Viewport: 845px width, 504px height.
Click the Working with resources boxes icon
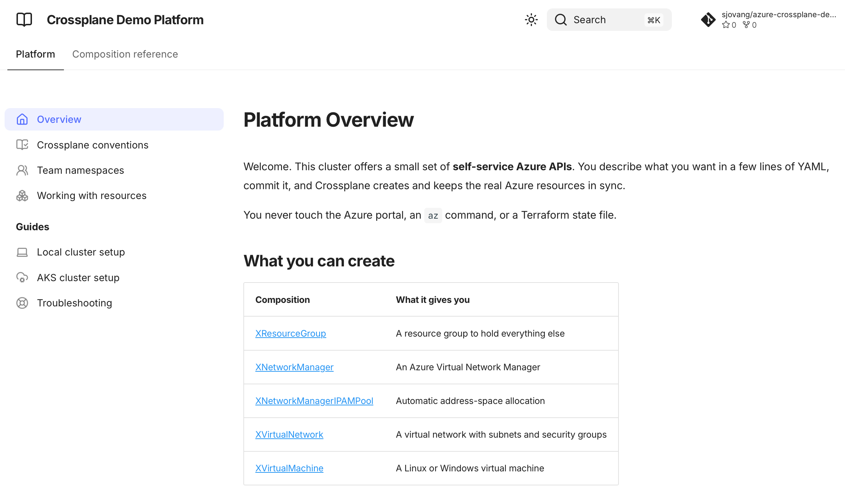point(22,195)
